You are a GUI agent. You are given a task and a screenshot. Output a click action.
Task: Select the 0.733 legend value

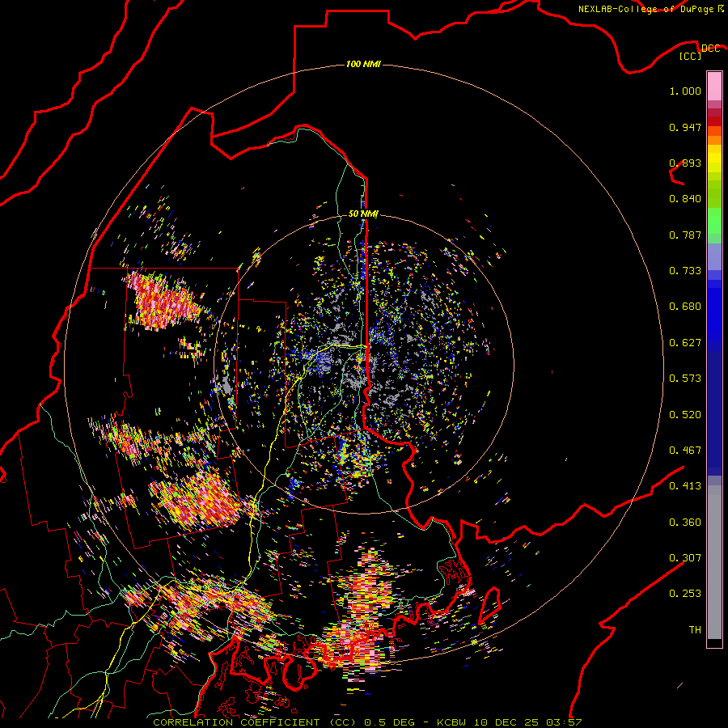(x=685, y=271)
